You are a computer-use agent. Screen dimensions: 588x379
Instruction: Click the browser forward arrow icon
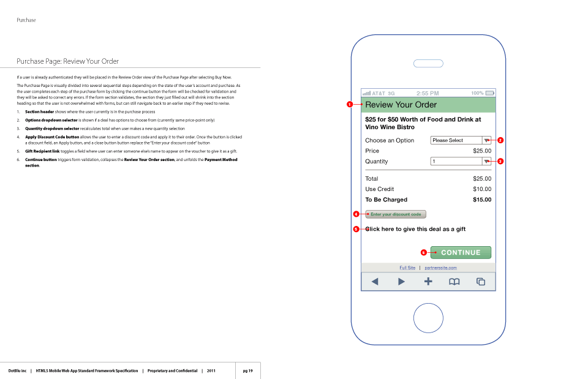[x=401, y=281]
